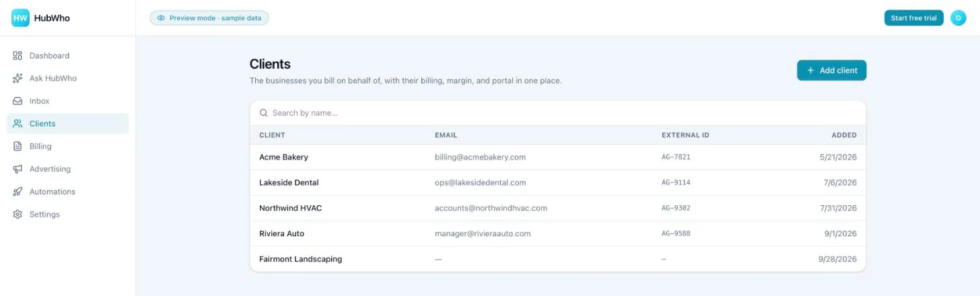
Task: Click the eye icon in Preview mode badge
Action: [161, 18]
